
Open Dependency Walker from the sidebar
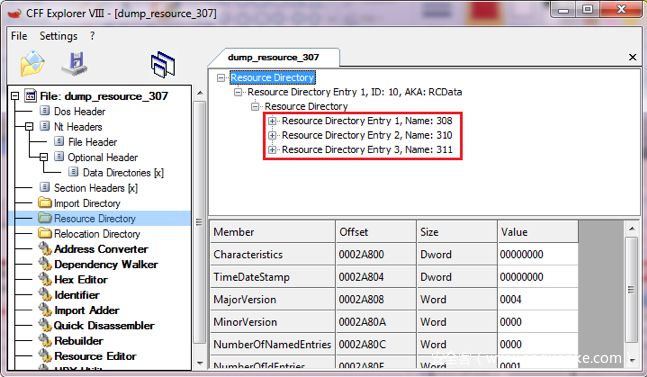point(106,264)
